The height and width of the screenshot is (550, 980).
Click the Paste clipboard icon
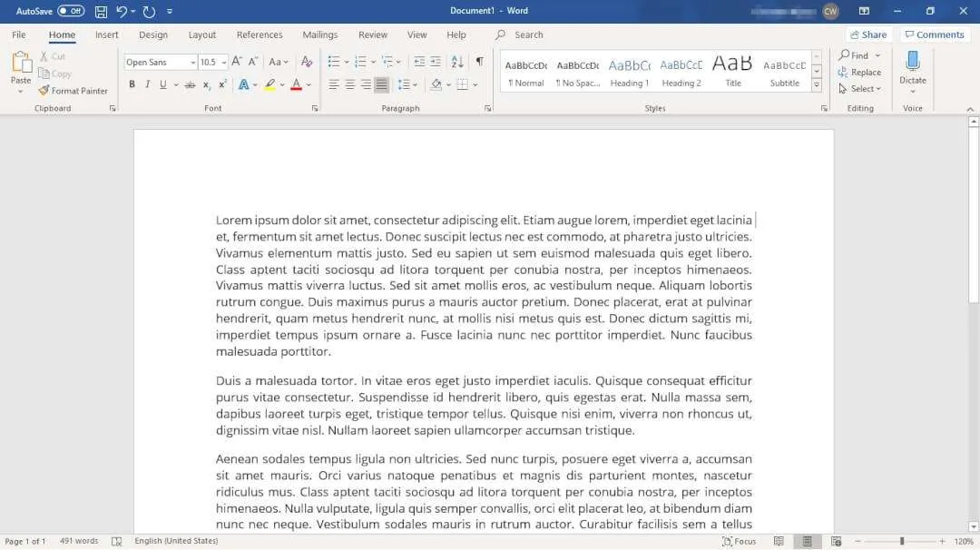(x=21, y=63)
